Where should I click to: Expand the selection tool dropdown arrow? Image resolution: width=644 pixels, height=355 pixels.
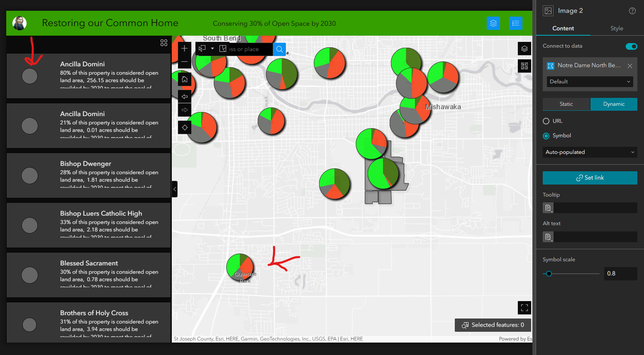[212, 49]
